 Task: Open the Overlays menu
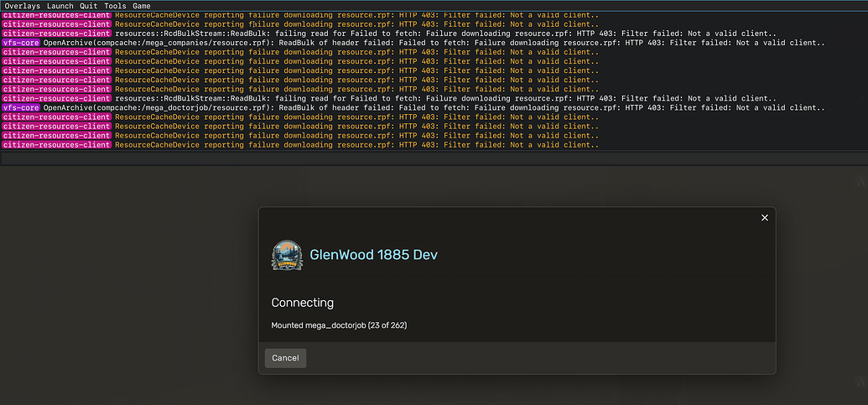[22, 6]
